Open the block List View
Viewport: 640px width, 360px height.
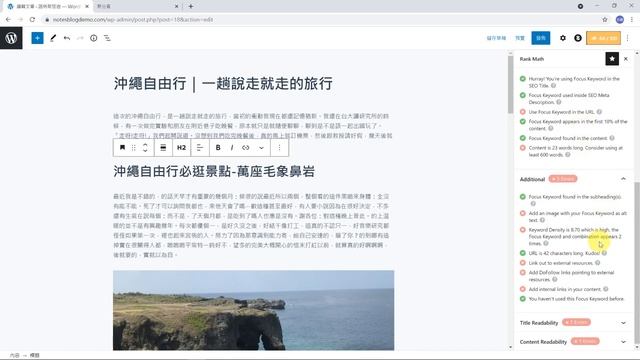(x=107, y=38)
